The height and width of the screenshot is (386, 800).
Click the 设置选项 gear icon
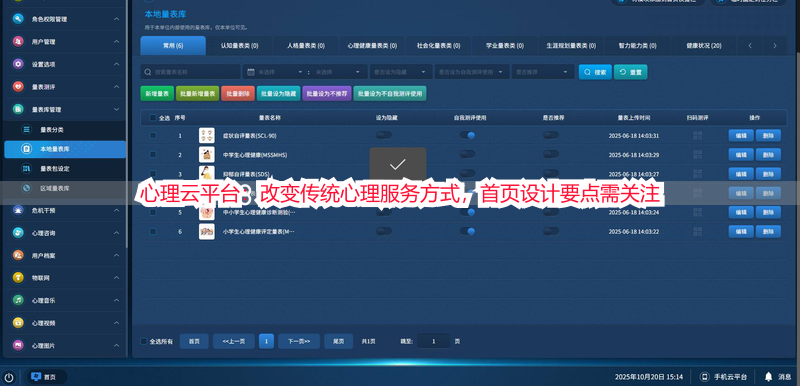pos(18,64)
